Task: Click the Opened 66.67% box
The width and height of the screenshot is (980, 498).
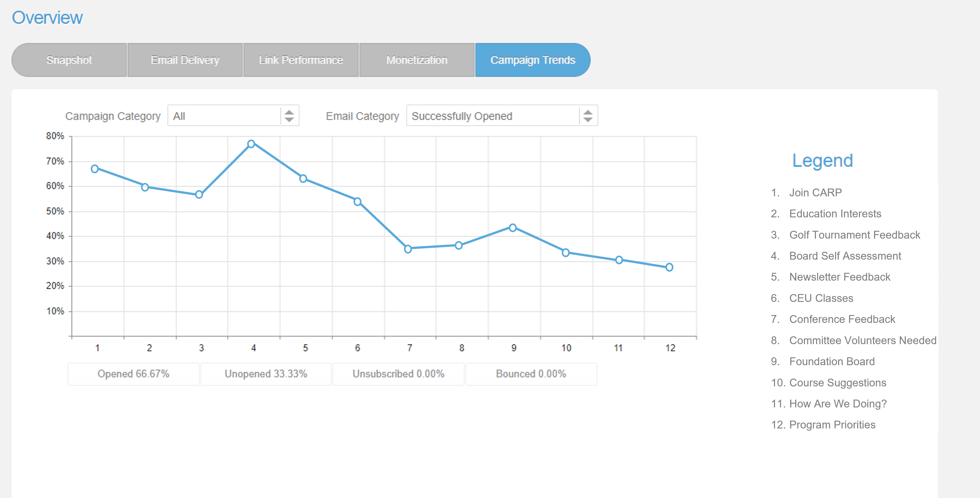Action: pos(134,374)
